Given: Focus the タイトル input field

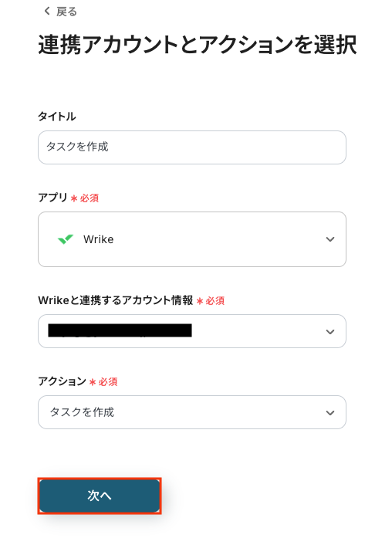Looking at the screenshot, I should tap(192, 147).
